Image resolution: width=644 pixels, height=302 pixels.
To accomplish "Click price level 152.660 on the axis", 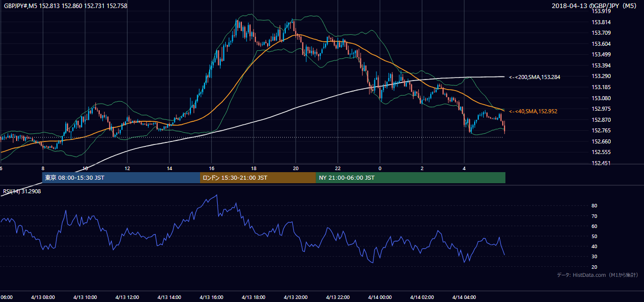I will coord(601,141).
